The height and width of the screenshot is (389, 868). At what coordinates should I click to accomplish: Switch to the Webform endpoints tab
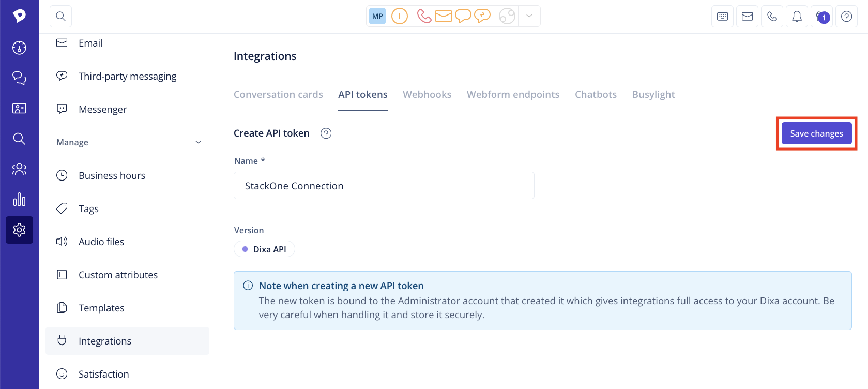coord(513,94)
